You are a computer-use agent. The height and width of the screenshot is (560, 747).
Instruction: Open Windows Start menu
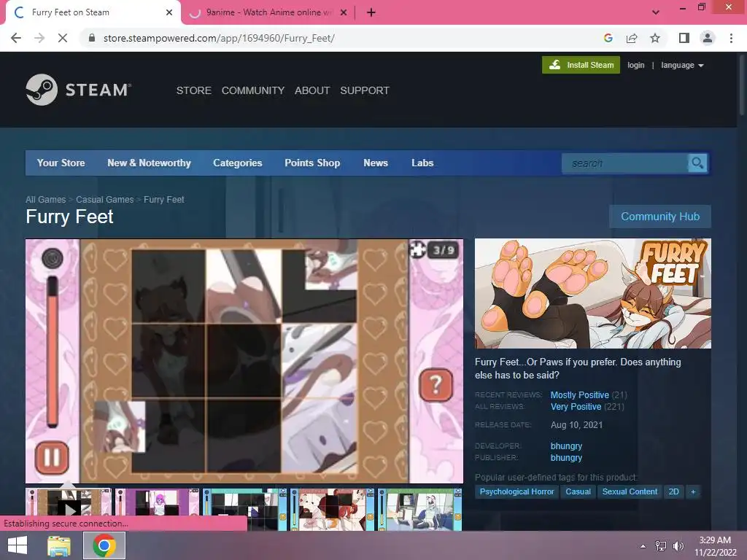pos(18,545)
